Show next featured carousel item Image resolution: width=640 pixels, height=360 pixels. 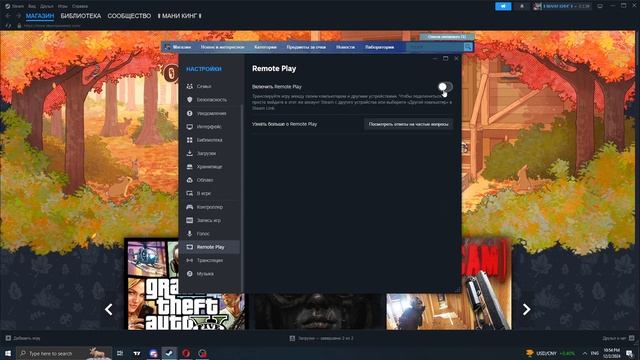527,309
